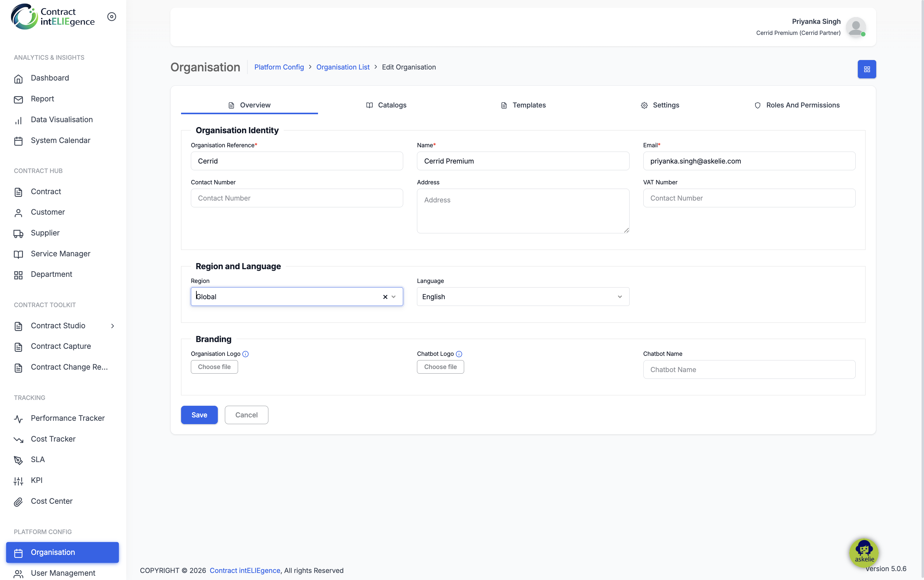View Organisation Logo info tooltip icon
The image size is (924, 580).
point(246,354)
